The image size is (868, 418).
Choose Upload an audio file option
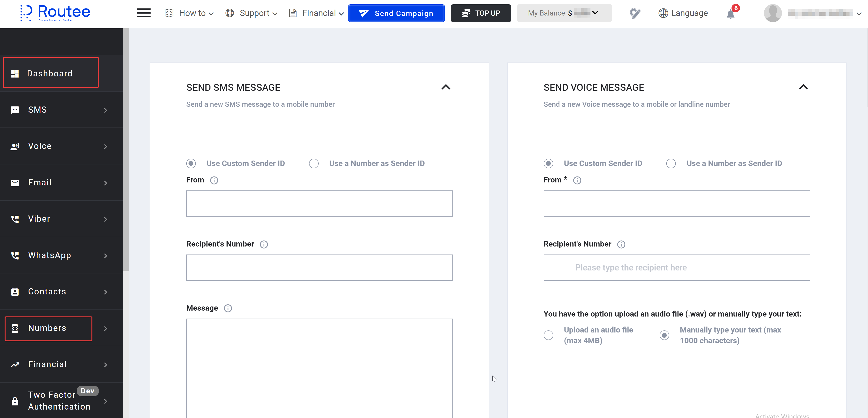pyautogui.click(x=548, y=335)
